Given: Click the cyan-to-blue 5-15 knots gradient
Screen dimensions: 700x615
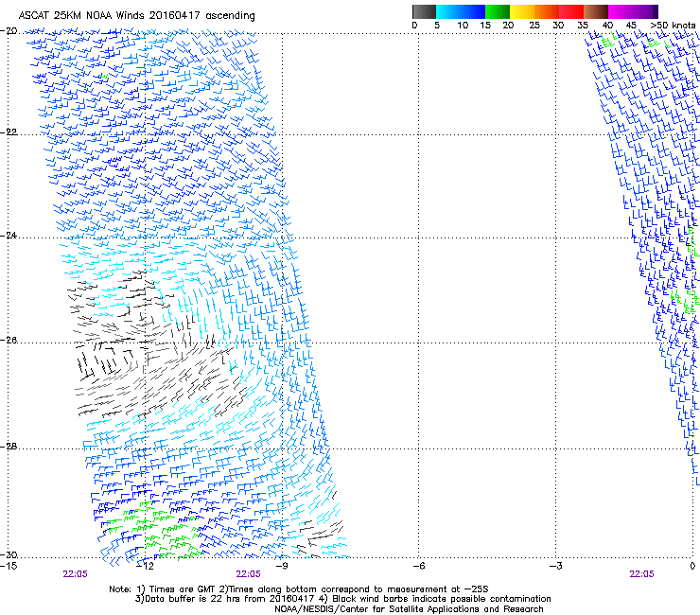Looking at the screenshot, I should 461,11.
